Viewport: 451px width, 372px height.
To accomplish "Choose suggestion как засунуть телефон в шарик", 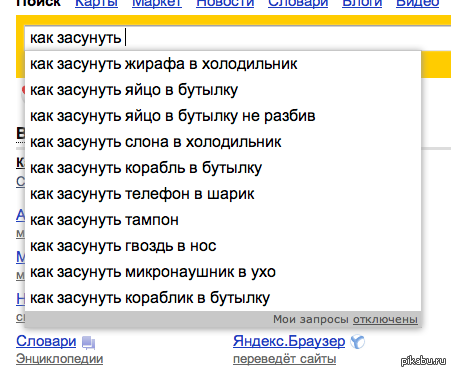I will pos(223,194).
